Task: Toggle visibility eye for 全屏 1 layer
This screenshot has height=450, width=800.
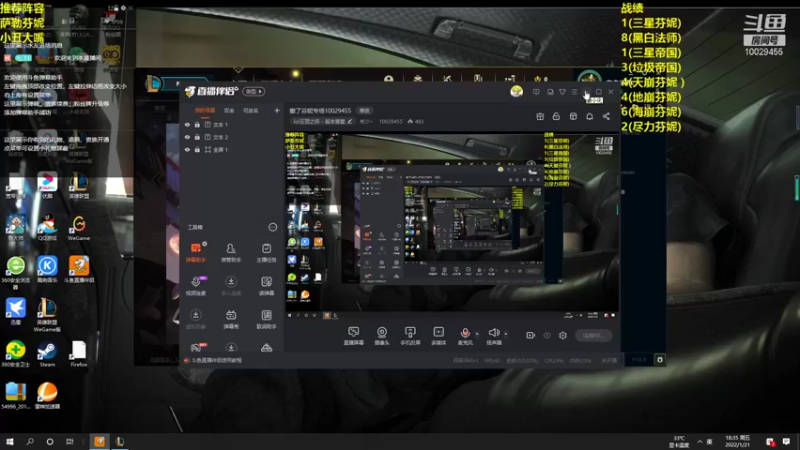Action: click(x=187, y=149)
